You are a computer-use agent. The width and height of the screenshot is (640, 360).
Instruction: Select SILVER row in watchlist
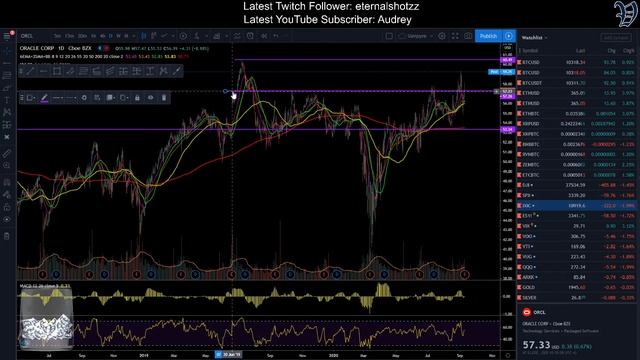pyautogui.click(x=577, y=298)
